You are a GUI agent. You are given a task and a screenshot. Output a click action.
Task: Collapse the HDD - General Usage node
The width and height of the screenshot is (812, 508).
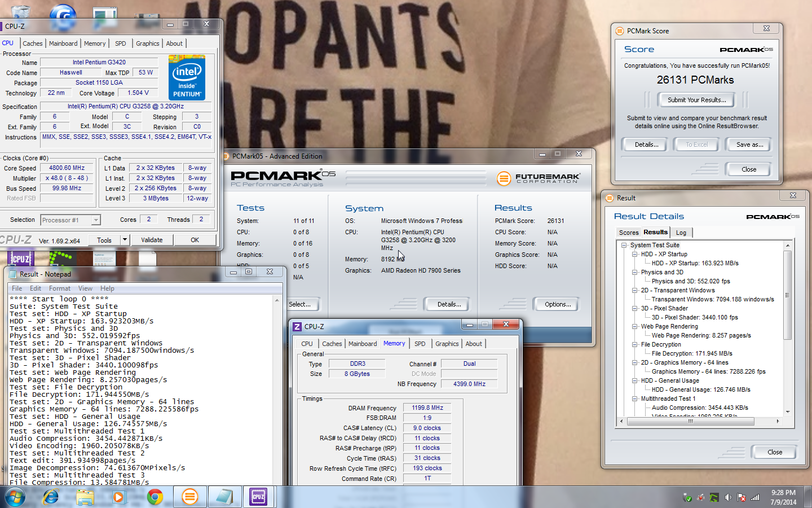pyautogui.click(x=635, y=380)
